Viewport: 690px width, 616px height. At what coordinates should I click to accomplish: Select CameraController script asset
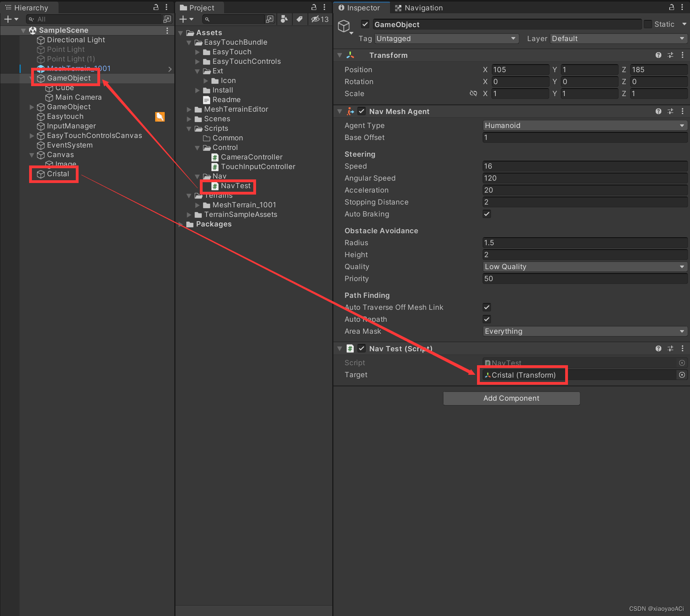click(252, 157)
